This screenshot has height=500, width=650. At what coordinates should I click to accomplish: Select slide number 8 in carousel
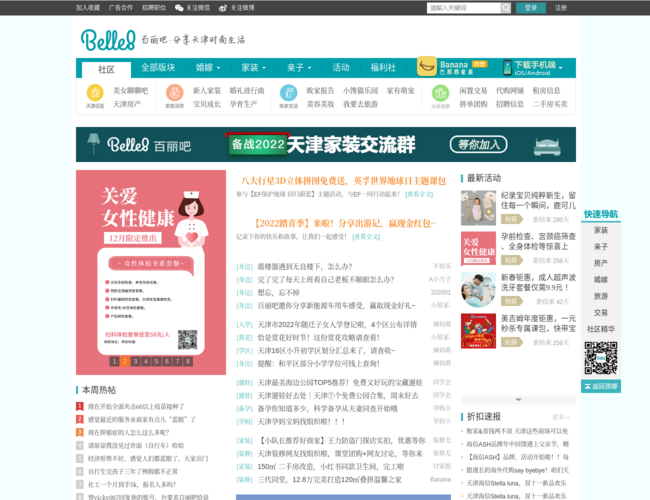(x=188, y=362)
